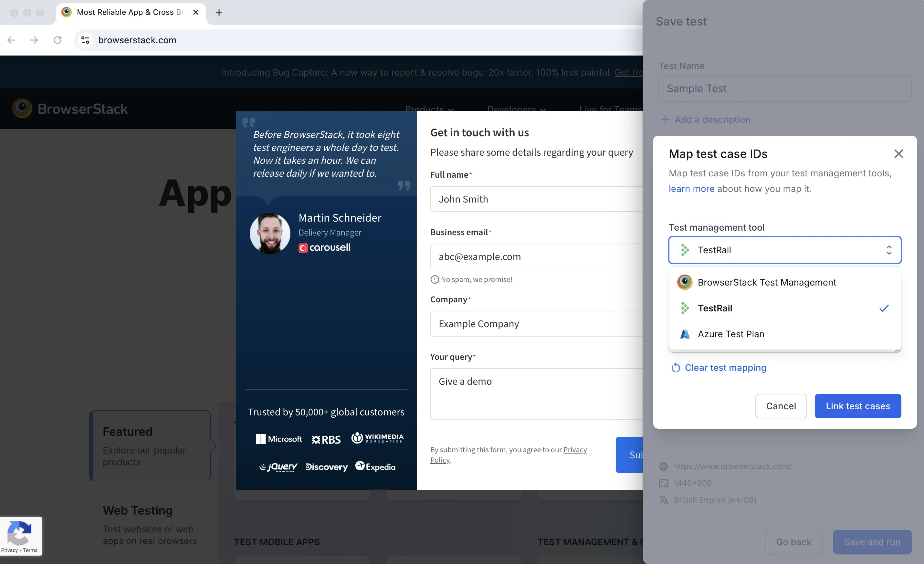This screenshot has width=924, height=564.
Task: Click the Test Name input field
Action: [785, 88]
